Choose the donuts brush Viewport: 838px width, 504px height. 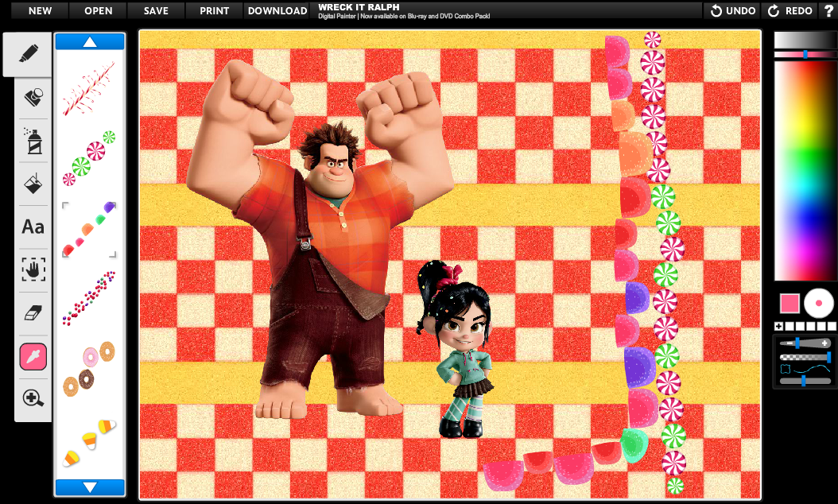[x=89, y=369]
